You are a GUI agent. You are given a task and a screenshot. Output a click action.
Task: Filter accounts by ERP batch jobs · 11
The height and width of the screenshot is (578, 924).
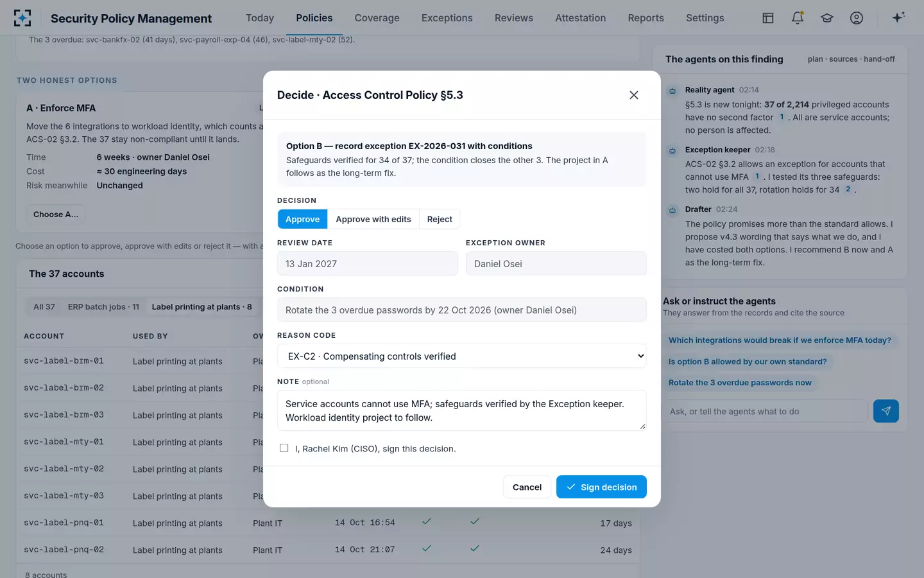click(103, 307)
